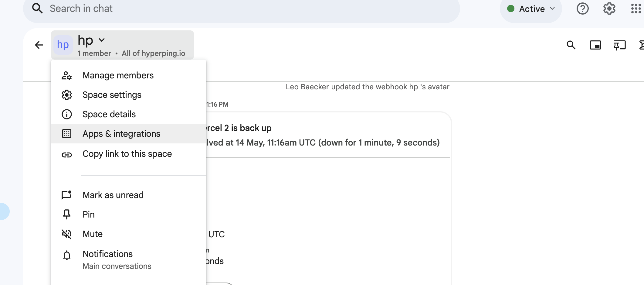Open the pinned board icon
The height and width of the screenshot is (285, 644).
(619, 45)
